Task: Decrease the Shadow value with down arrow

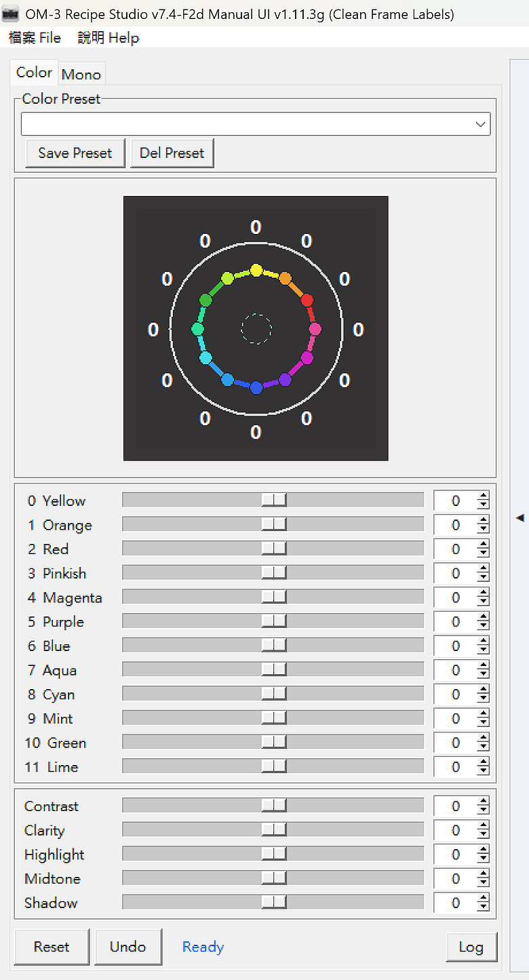Action: (483, 907)
